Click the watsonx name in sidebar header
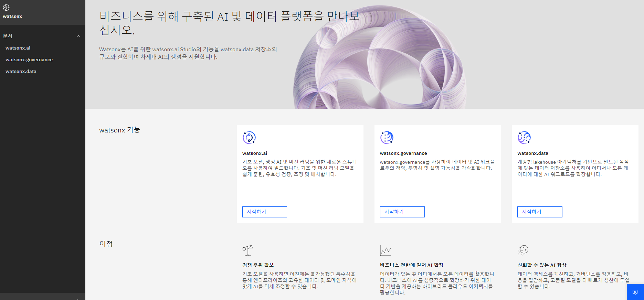The height and width of the screenshot is (300, 644). point(12,17)
